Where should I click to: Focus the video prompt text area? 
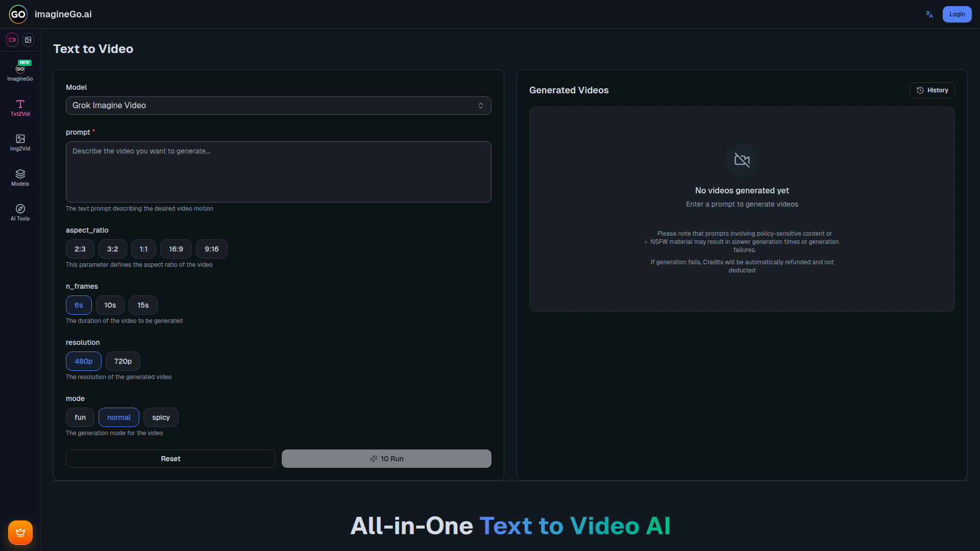pyautogui.click(x=278, y=172)
